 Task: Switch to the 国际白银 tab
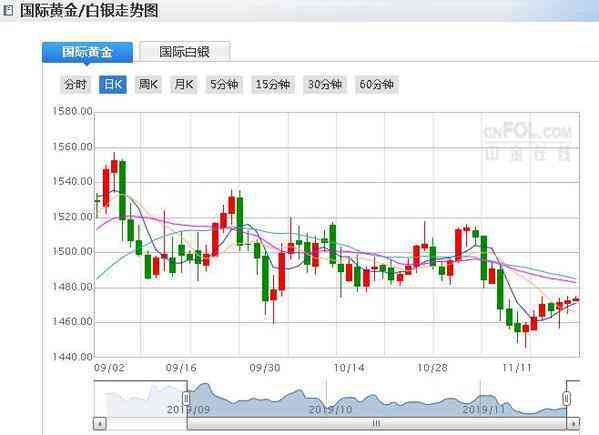pyautogui.click(x=185, y=52)
